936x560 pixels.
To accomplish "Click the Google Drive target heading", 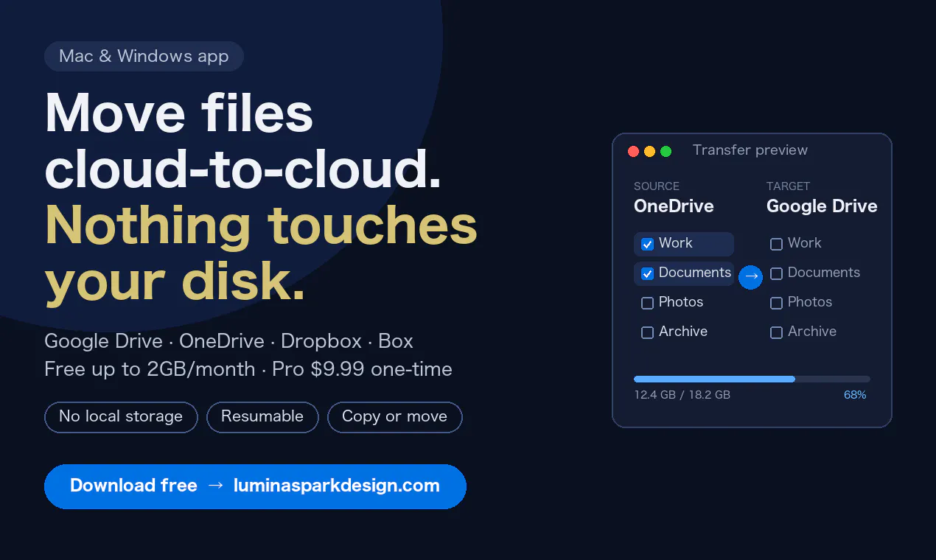I will tap(822, 206).
